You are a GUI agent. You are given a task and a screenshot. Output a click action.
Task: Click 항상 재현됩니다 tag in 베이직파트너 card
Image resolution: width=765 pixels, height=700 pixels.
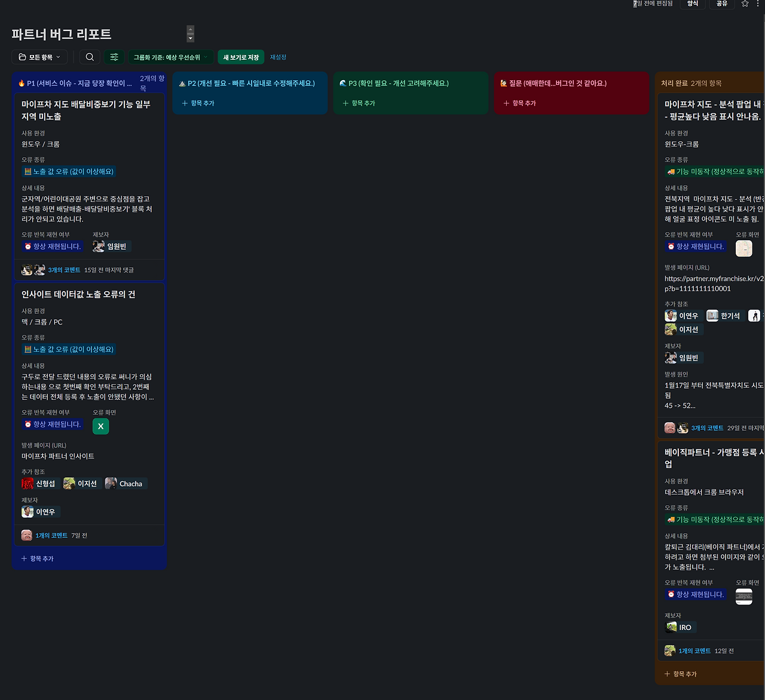point(695,595)
